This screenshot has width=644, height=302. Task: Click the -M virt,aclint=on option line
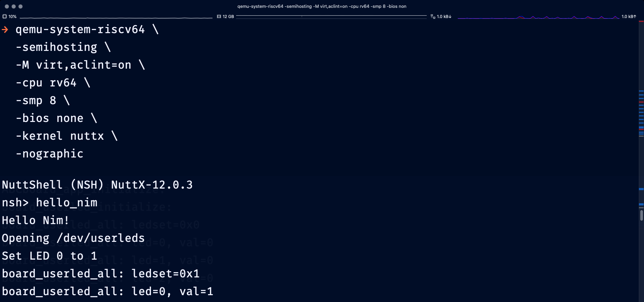coord(80,65)
